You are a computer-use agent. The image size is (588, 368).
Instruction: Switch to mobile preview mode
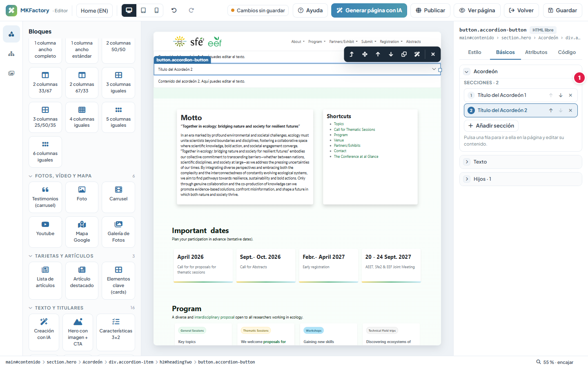(x=156, y=10)
